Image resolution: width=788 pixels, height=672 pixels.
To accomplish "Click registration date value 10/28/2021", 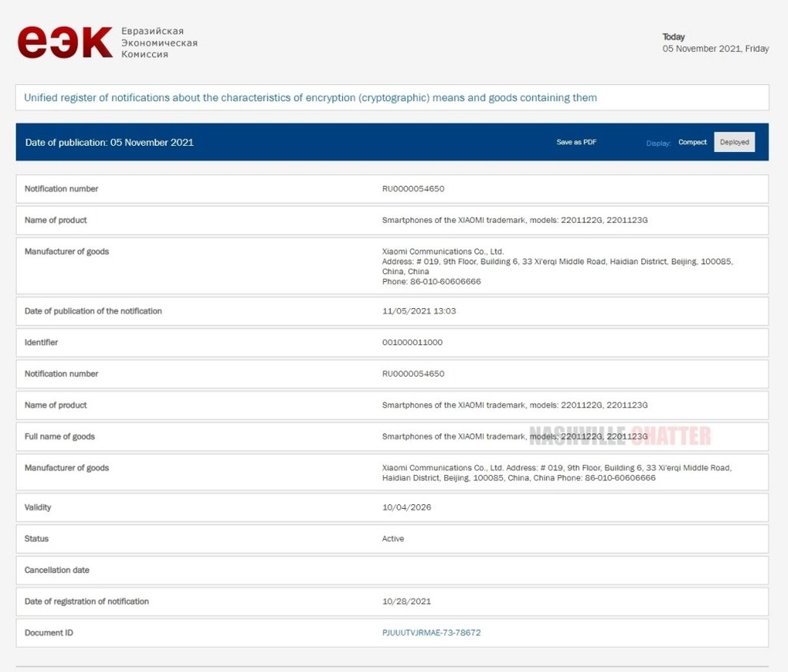I will tap(406, 602).
